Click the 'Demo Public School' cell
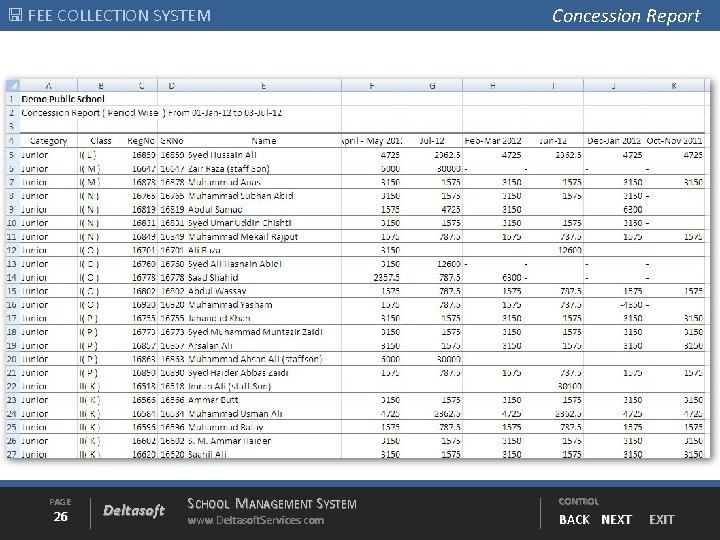This screenshot has height=540, width=720. tap(63, 99)
